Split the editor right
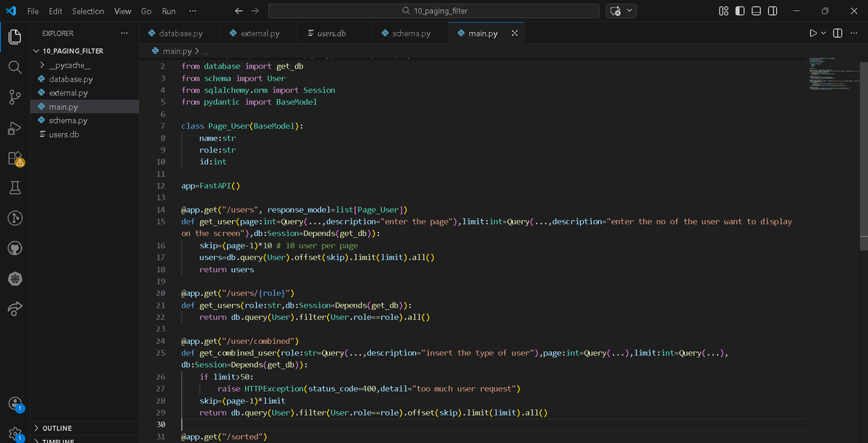The image size is (868, 443). click(838, 33)
